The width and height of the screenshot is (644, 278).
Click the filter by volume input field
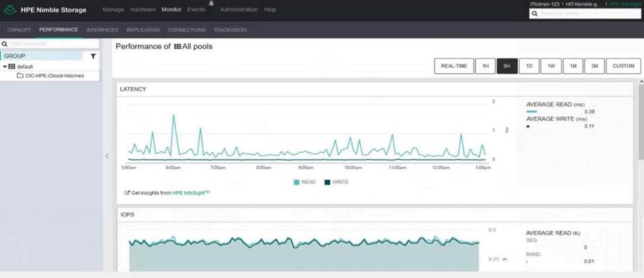point(53,44)
